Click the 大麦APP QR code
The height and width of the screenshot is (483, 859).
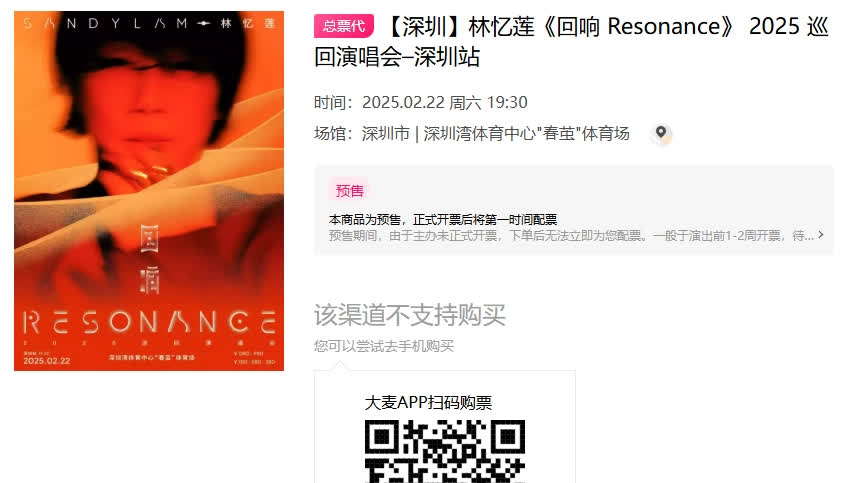445,451
